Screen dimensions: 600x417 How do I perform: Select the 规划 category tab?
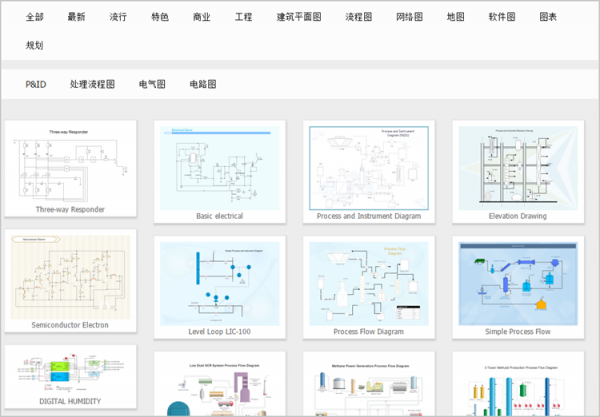pos(35,45)
